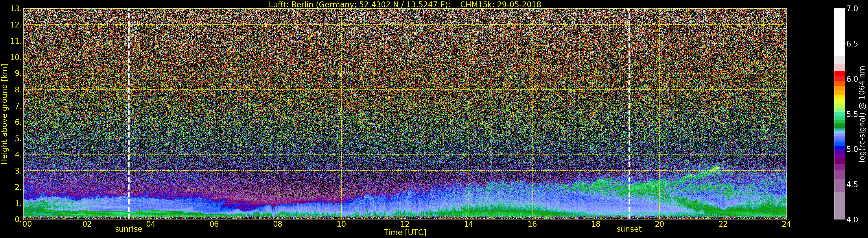The height and width of the screenshot is (238, 868).
Task: Click the '6.' height axis tick label
Action: 18,122
